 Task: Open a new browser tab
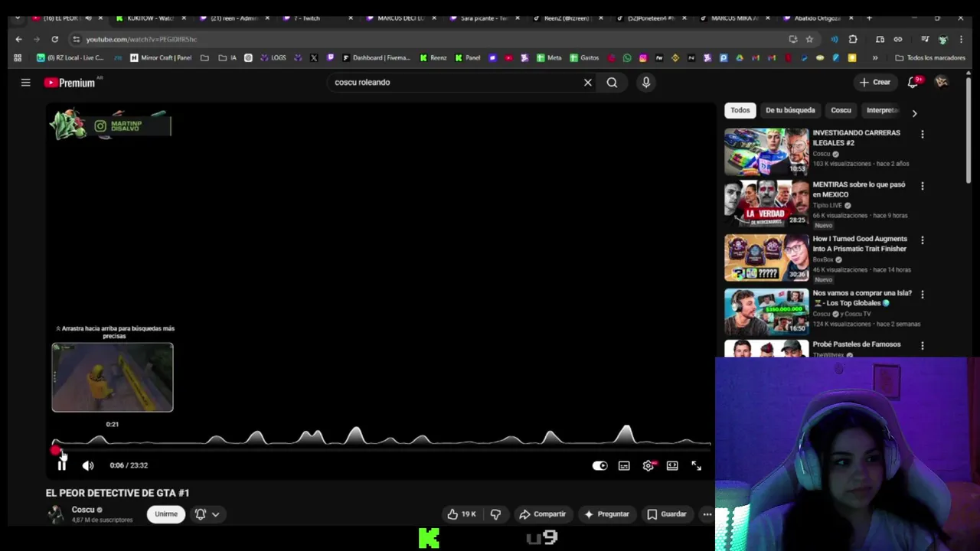[x=869, y=18]
